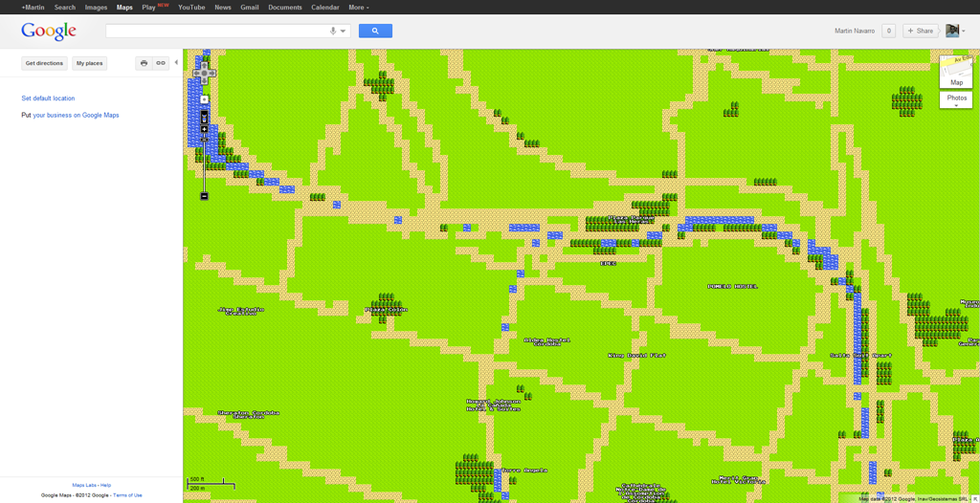The width and height of the screenshot is (980, 503).
Task: Open YouTube in the top bar
Action: [x=191, y=8]
